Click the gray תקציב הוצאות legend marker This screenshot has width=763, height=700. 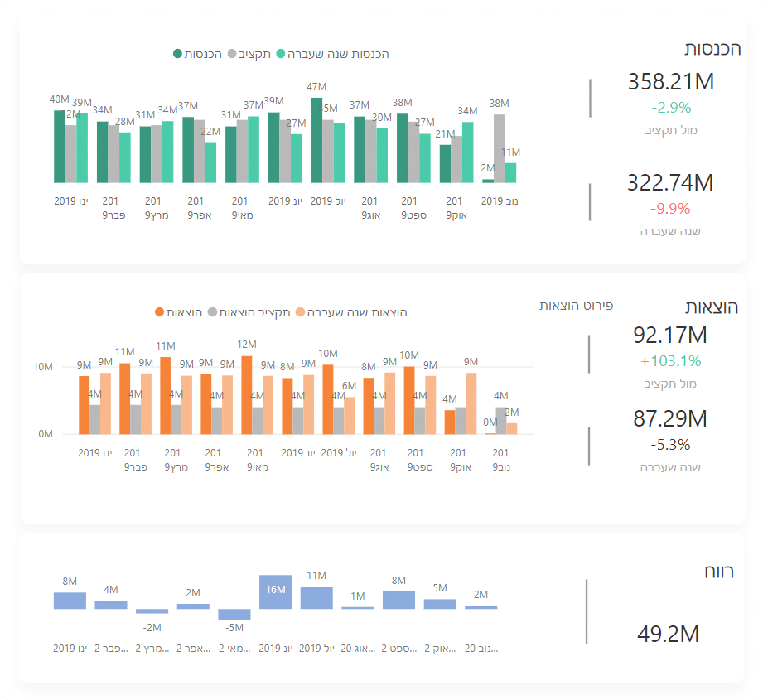(213, 312)
